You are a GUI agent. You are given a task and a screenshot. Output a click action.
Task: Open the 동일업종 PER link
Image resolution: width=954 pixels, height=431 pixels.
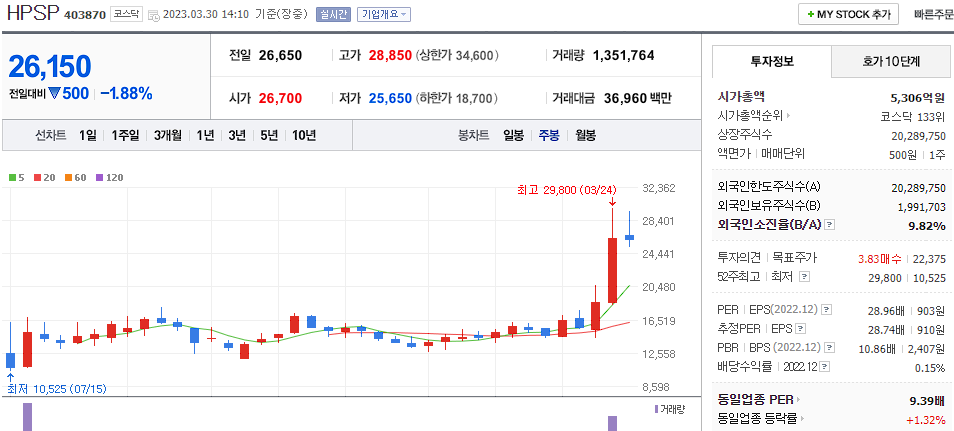pos(756,400)
